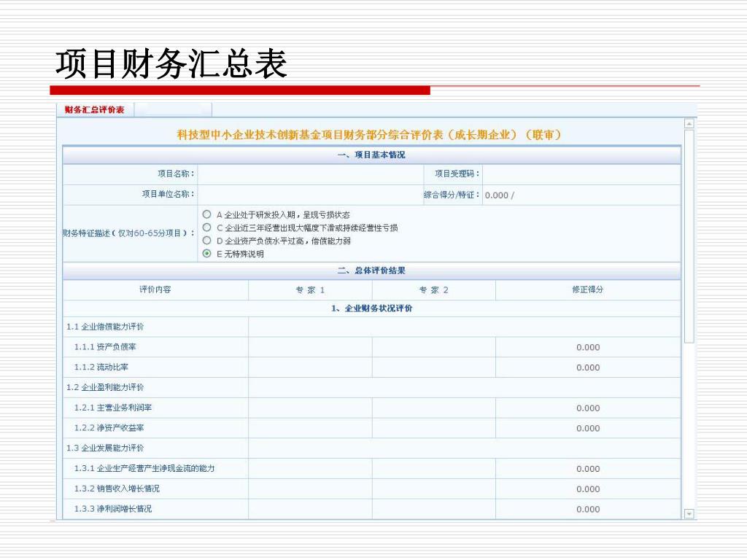Image resolution: width=747 pixels, height=560 pixels.
Task: Click 专家2 cell for 1.1.1 资产负债率
Action: click(x=433, y=347)
